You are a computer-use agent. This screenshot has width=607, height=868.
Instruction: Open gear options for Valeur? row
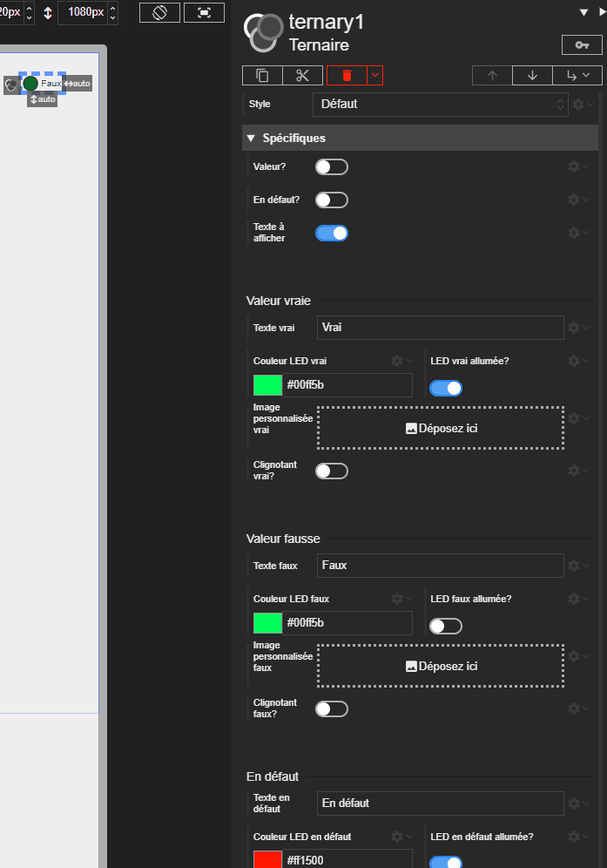579,166
